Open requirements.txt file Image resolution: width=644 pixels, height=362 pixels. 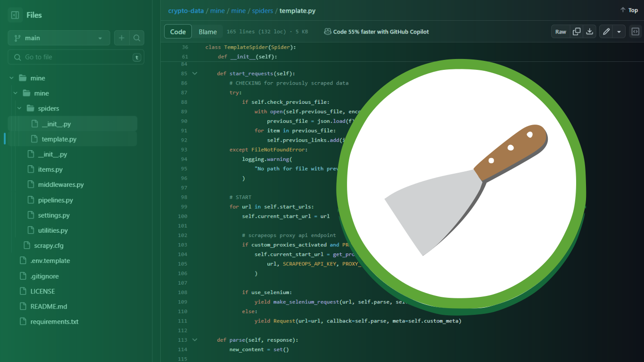point(54,321)
